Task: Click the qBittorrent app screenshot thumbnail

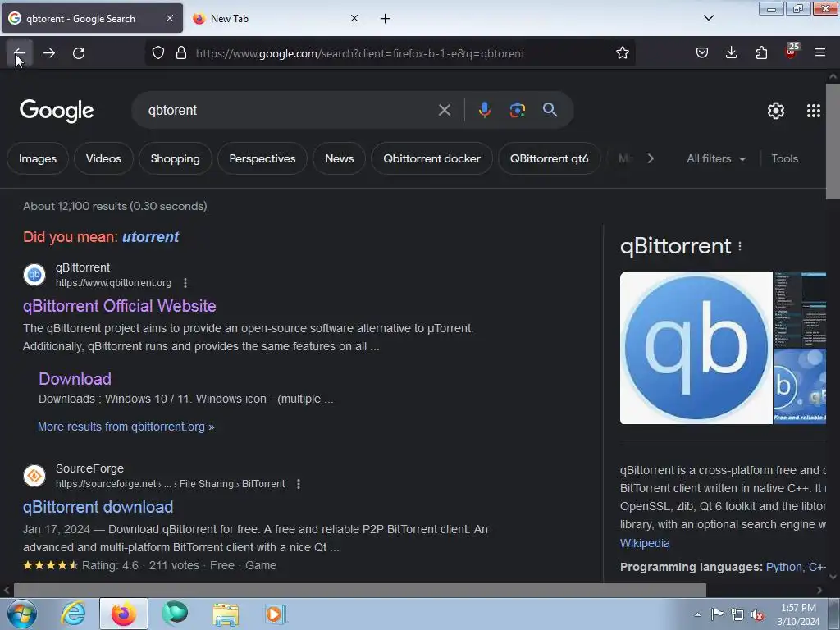Action: [800, 309]
